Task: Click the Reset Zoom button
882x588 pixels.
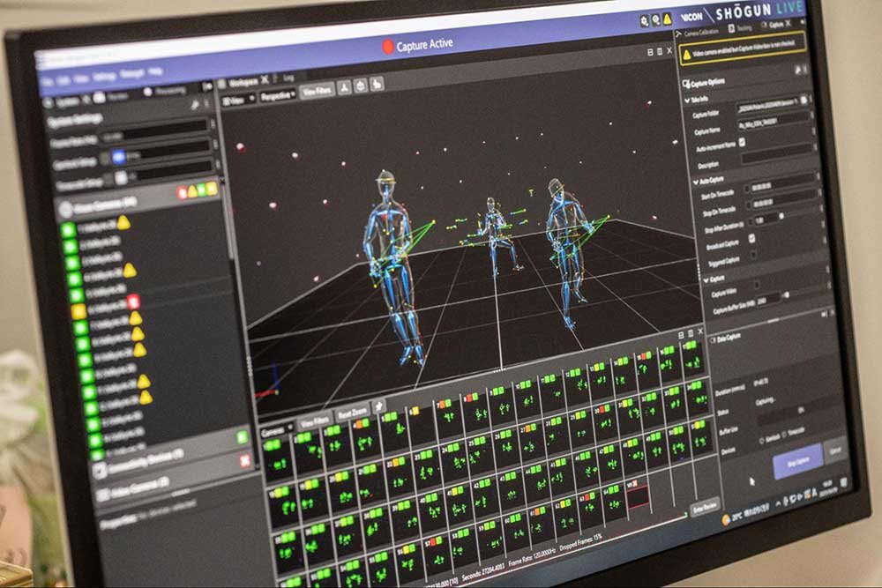Action: coord(353,413)
